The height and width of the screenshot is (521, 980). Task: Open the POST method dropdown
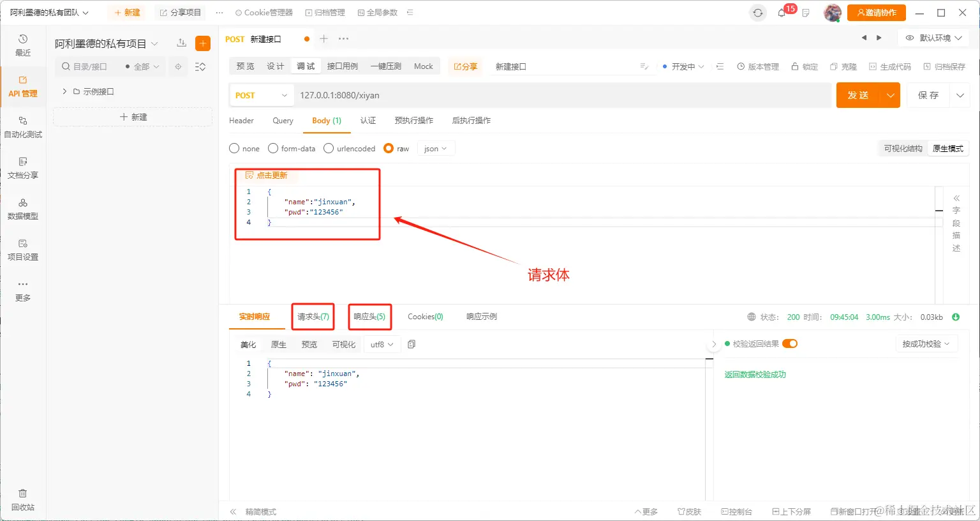[262, 95]
